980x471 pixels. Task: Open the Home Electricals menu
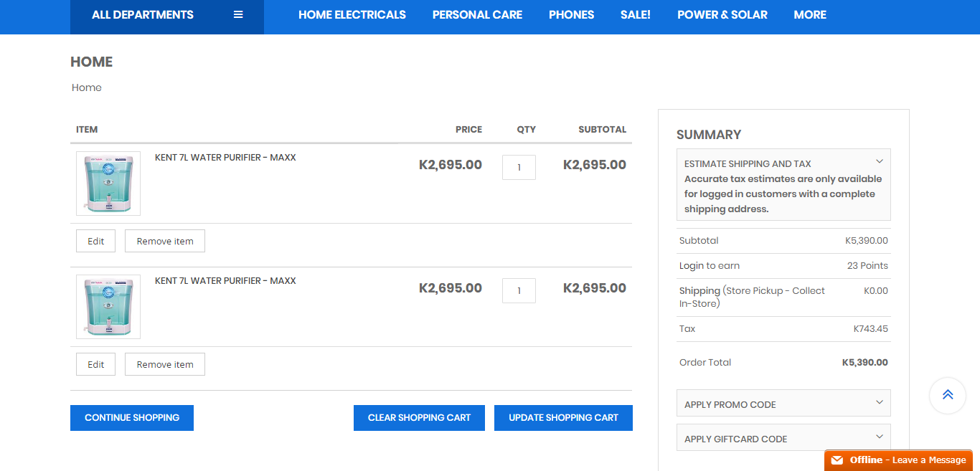352,14
